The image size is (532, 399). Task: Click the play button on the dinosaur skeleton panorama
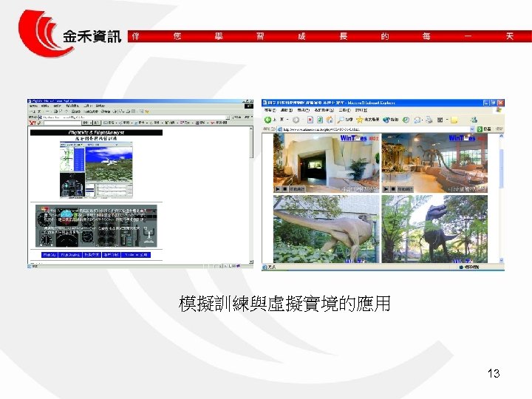386,189
